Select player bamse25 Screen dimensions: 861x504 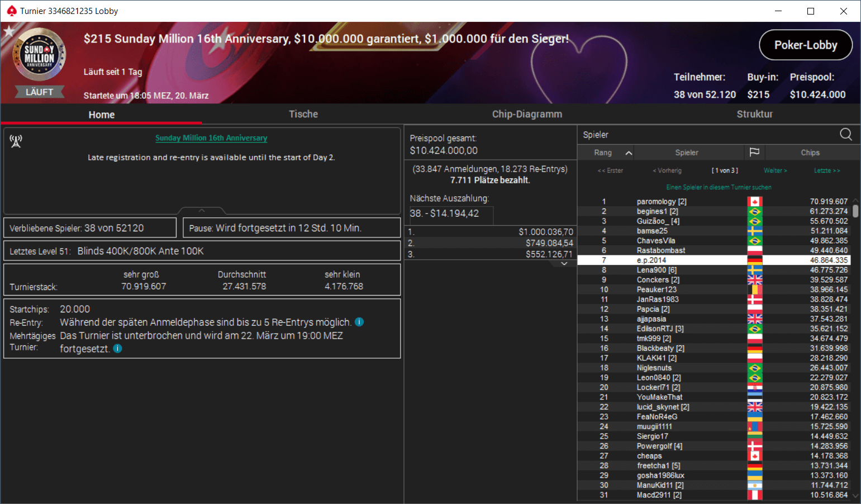652,231
